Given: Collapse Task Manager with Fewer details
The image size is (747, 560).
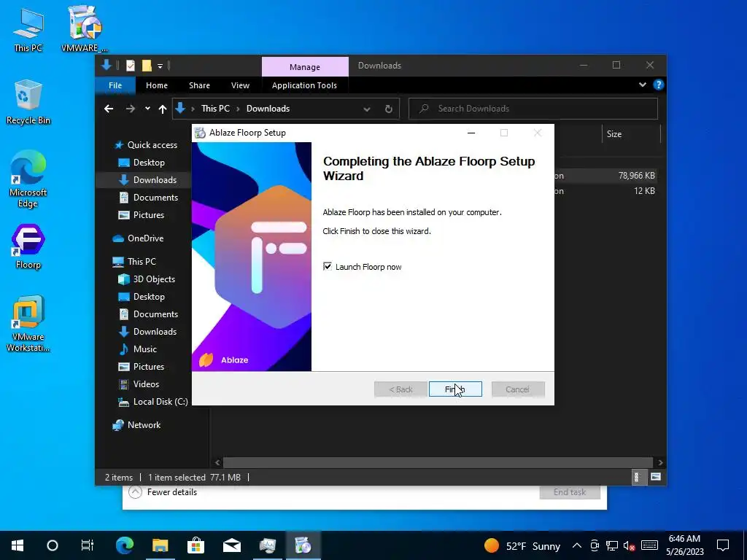Looking at the screenshot, I should pyautogui.click(x=163, y=492).
